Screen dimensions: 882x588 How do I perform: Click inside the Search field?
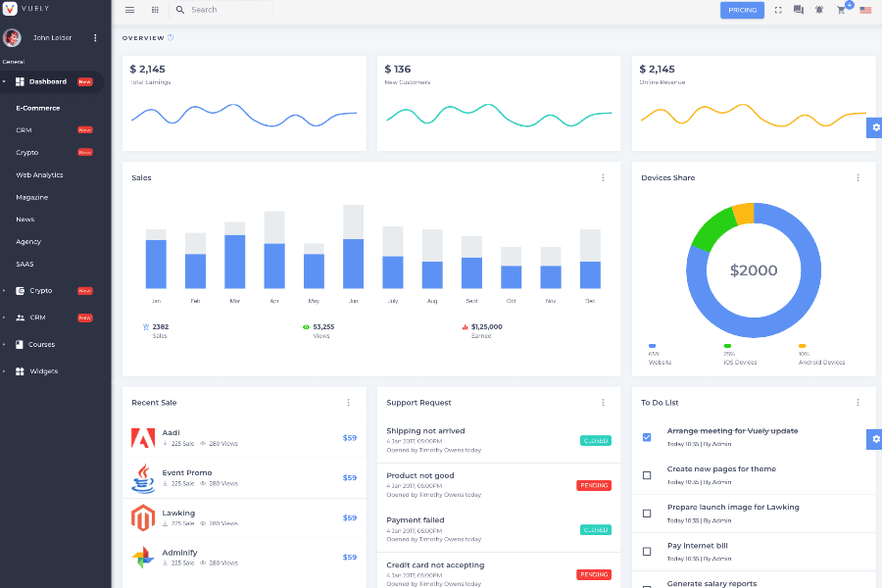point(220,11)
